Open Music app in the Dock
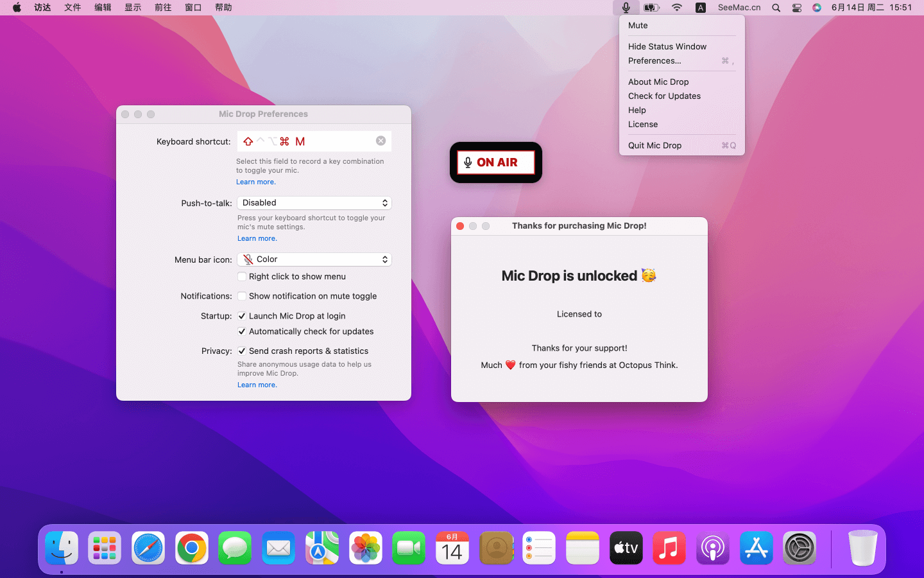924x578 pixels. [x=669, y=548]
